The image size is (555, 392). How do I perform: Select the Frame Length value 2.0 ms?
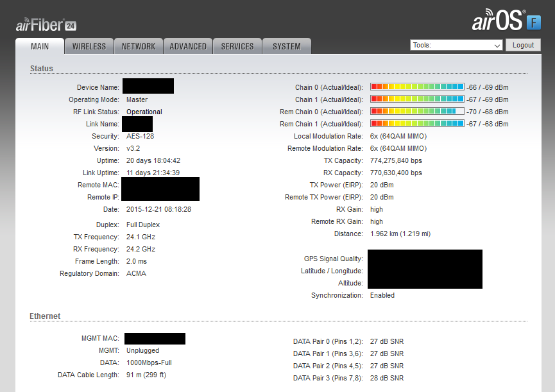coord(136,262)
